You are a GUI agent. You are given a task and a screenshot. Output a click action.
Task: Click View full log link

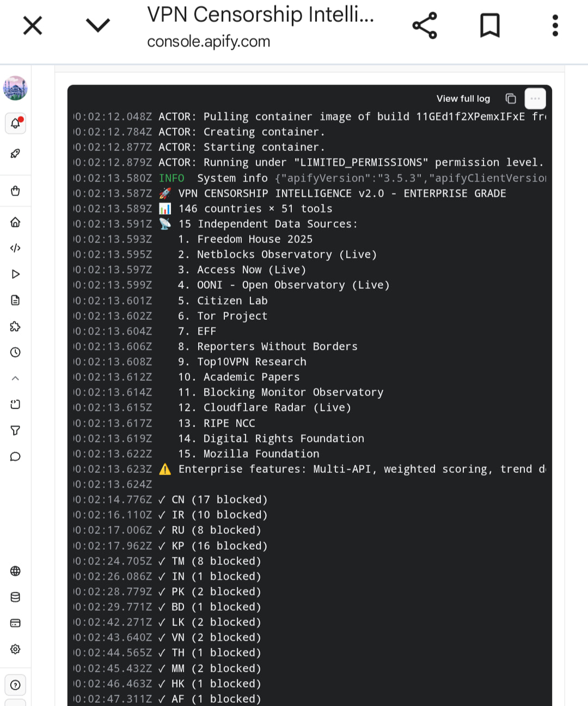[463, 99]
